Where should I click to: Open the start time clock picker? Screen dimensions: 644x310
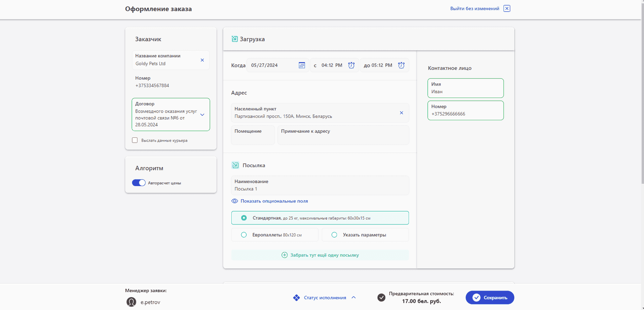(x=351, y=65)
